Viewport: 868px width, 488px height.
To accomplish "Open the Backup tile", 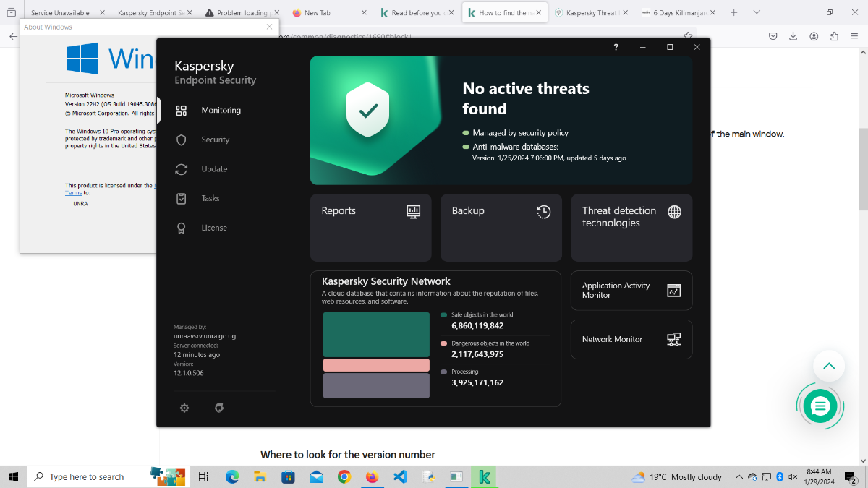I will [x=501, y=228].
